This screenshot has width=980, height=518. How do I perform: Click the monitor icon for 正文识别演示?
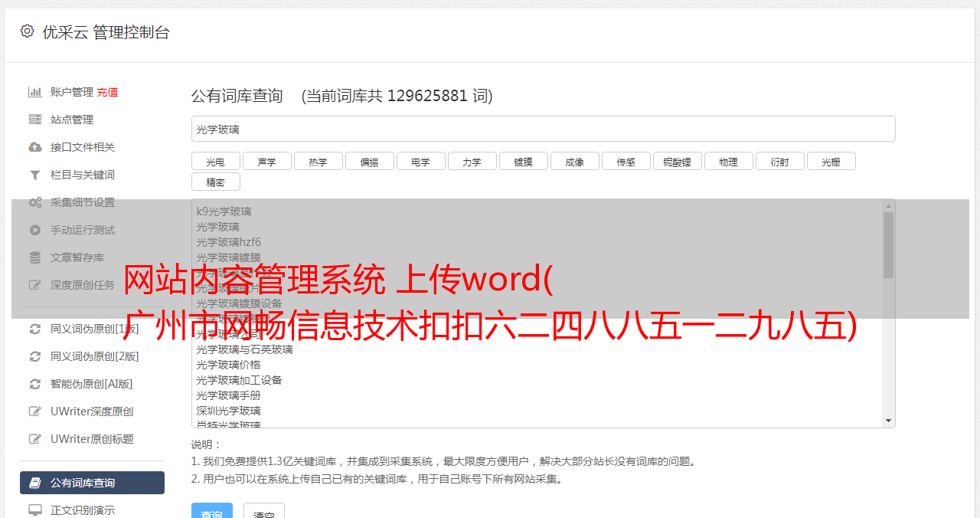34,510
